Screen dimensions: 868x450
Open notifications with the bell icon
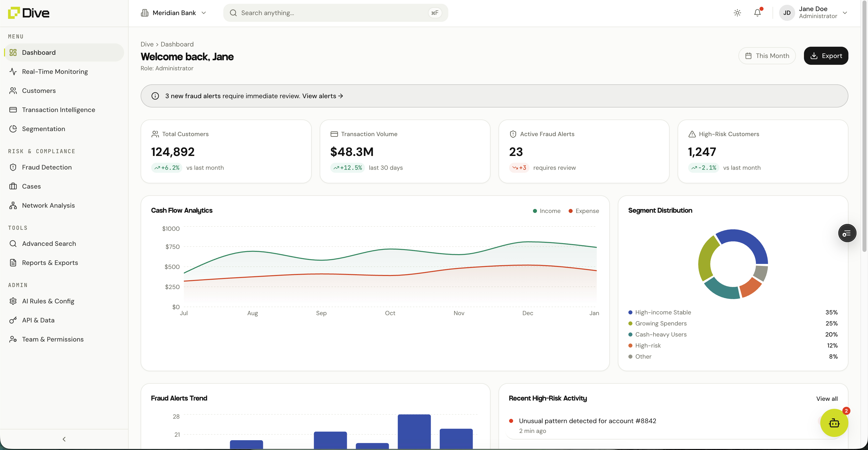pyautogui.click(x=757, y=13)
